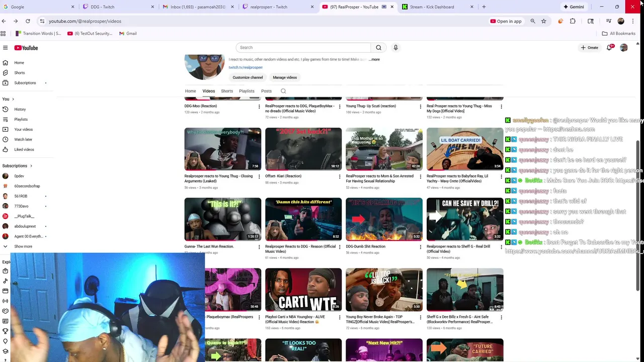Image resolution: width=644 pixels, height=362 pixels.
Task: Bookmark this page with star icon
Action: (x=543, y=21)
